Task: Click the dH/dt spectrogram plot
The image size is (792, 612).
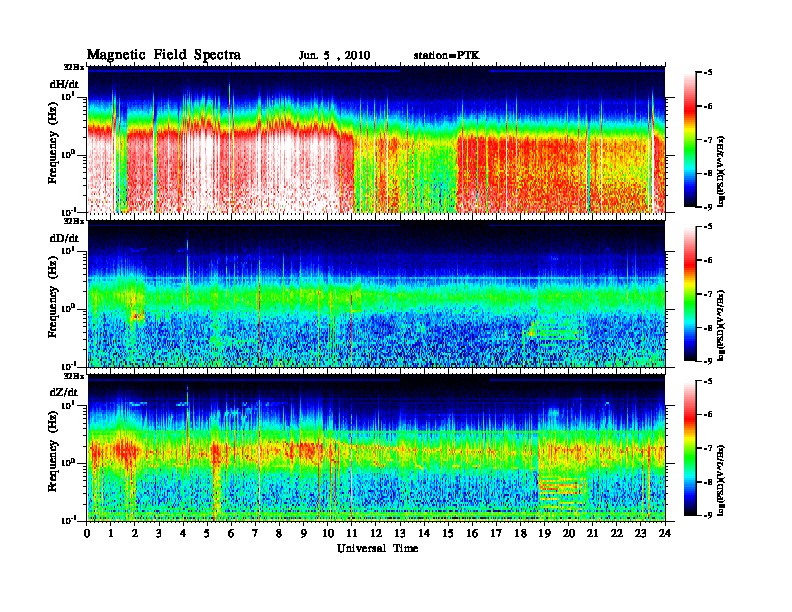Action: [x=376, y=139]
